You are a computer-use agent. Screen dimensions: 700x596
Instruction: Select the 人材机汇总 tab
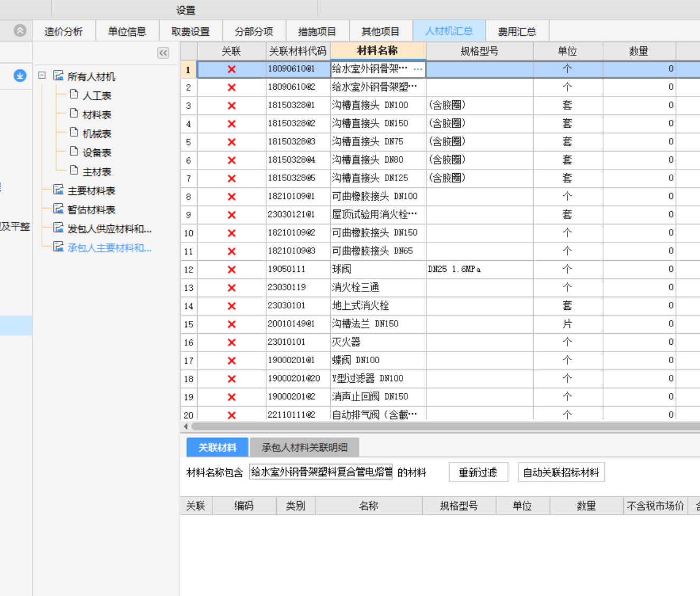449,31
